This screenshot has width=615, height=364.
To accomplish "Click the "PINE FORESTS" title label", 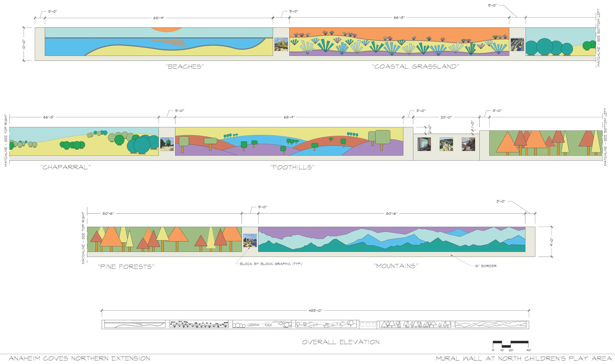I will point(126,267).
